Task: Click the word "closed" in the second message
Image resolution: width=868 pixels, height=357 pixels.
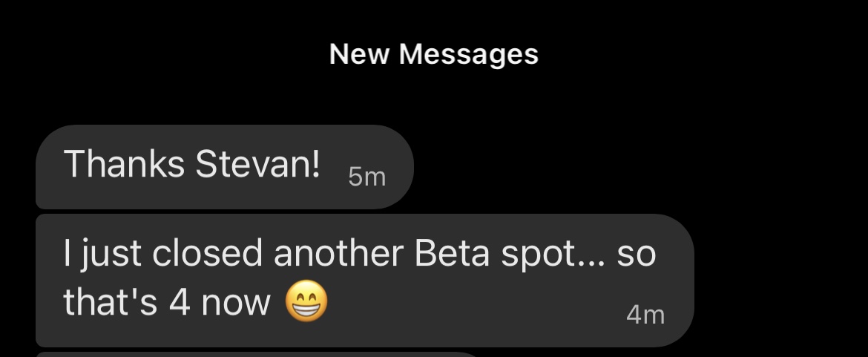Action: [x=208, y=255]
